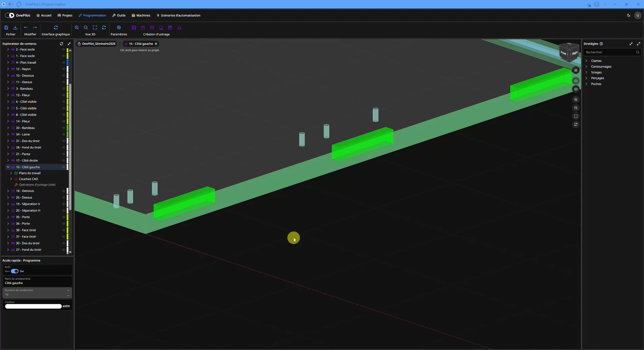
Task: Toggle visibility of 27 - Fond du tiroir
Action: point(64,250)
